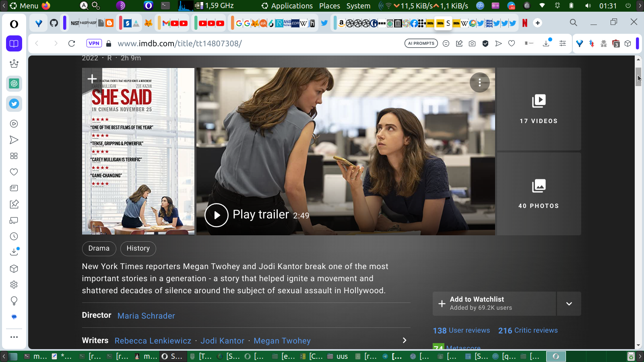
Task: Click the address bar URL field
Action: click(x=258, y=43)
